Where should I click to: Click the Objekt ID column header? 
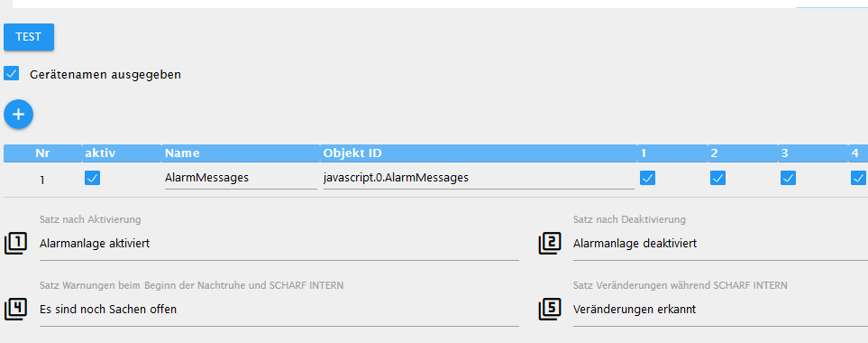click(x=352, y=153)
